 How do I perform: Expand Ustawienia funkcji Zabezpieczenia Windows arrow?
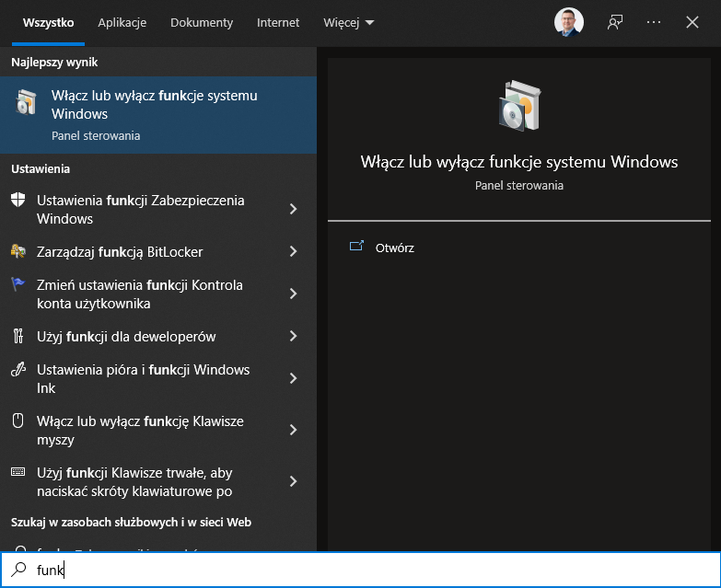(293, 209)
